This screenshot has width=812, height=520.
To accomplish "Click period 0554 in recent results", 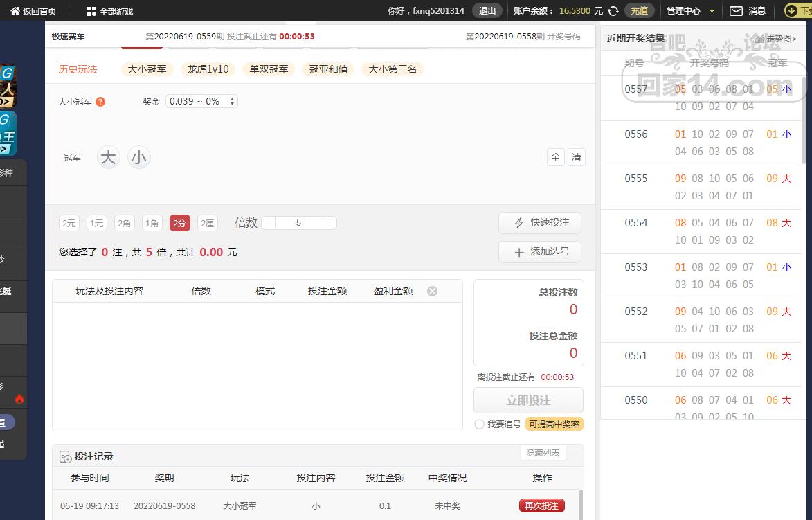I will pyautogui.click(x=636, y=223).
